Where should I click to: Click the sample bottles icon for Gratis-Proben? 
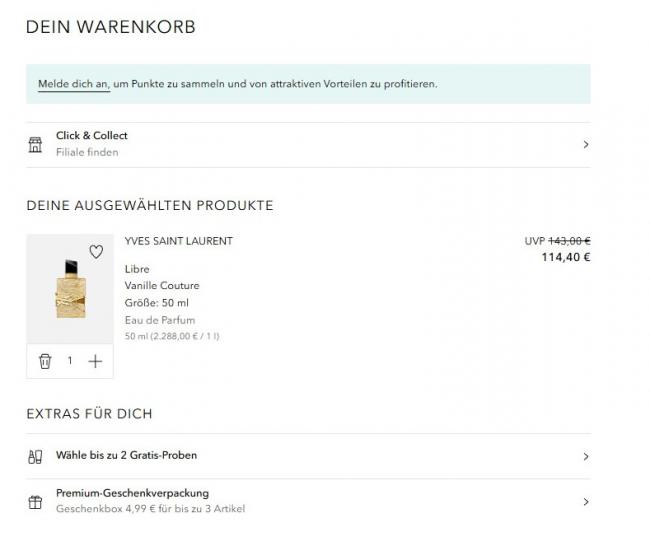coord(36,456)
